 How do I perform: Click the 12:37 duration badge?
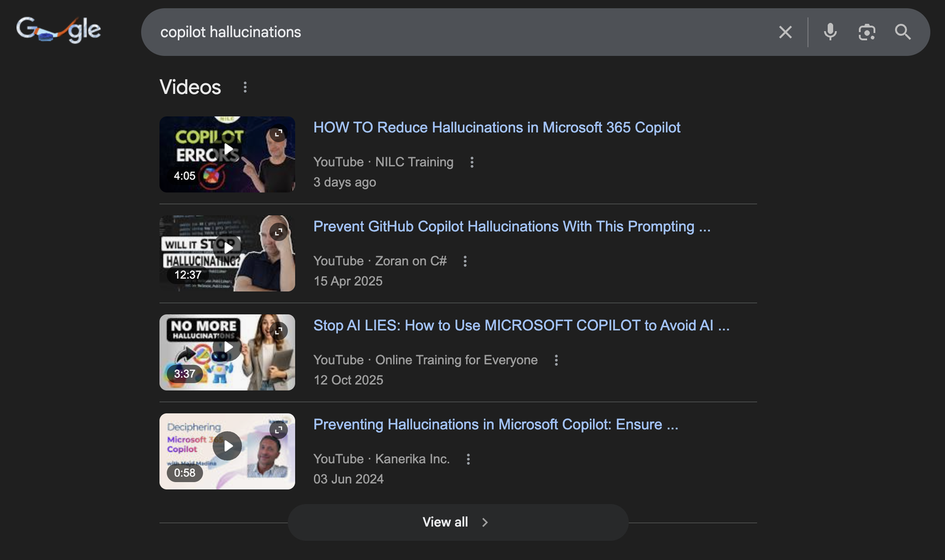(x=188, y=275)
